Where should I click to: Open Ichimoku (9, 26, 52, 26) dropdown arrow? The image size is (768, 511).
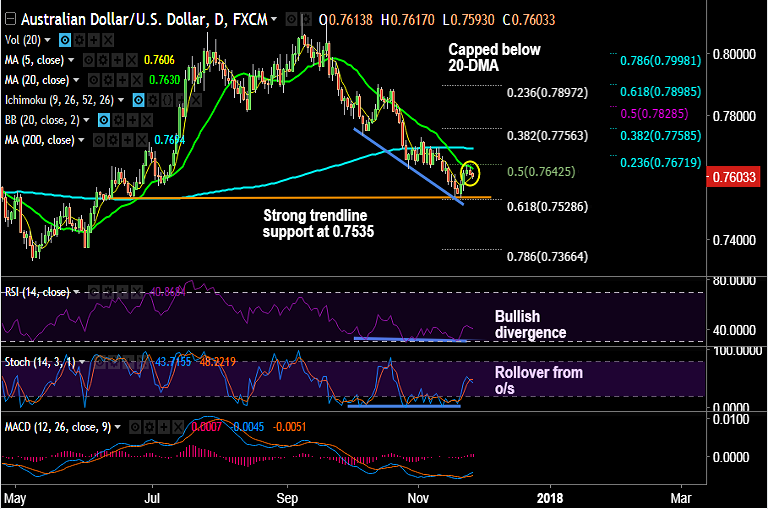(121, 100)
